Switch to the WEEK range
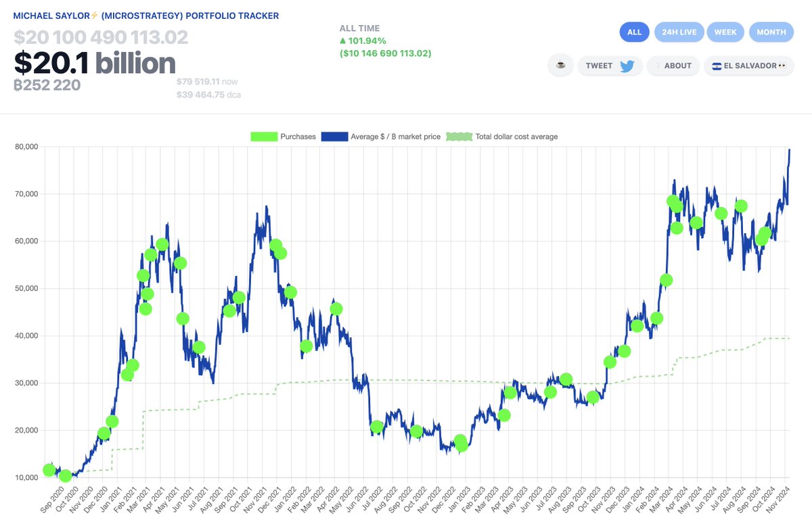812x524 pixels. tap(725, 32)
